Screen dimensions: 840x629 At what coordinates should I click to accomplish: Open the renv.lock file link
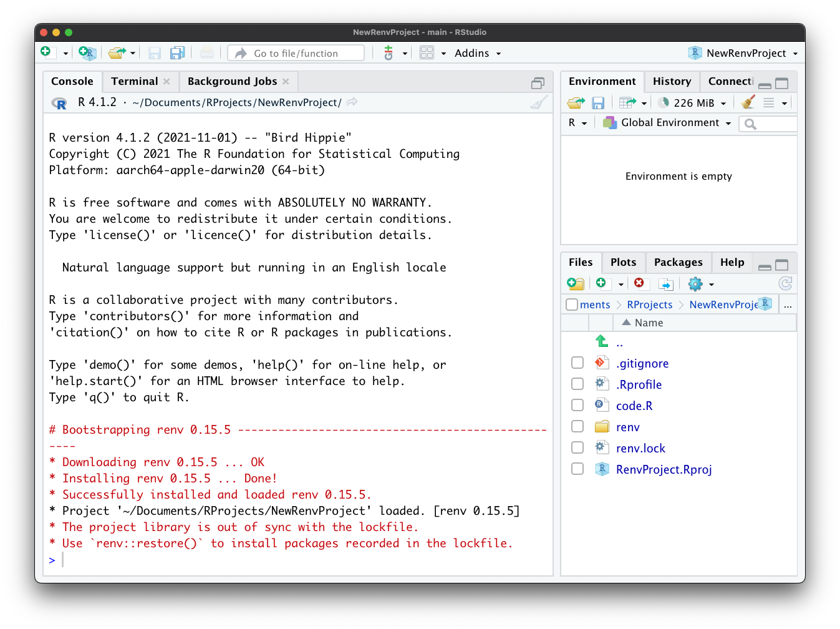tap(640, 448)
